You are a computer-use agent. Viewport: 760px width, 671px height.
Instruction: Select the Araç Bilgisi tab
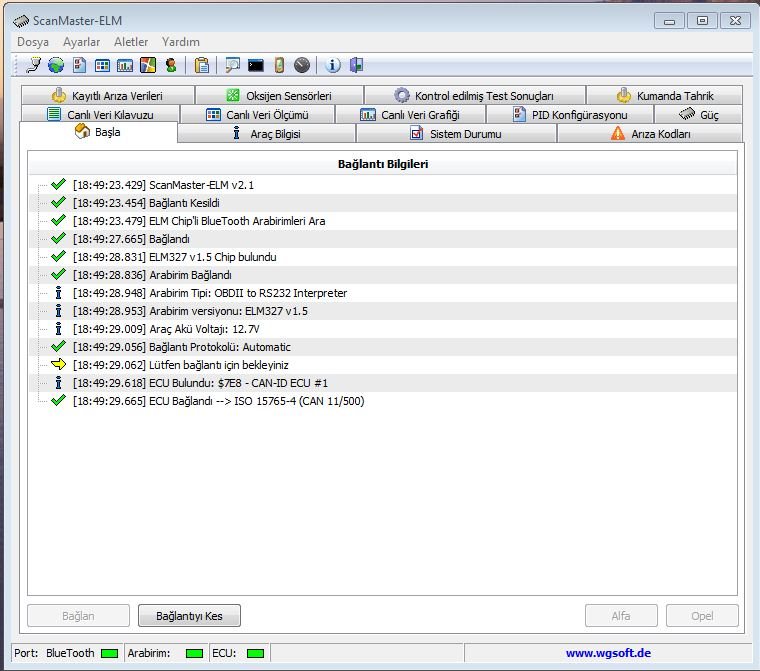coord(266,134)
